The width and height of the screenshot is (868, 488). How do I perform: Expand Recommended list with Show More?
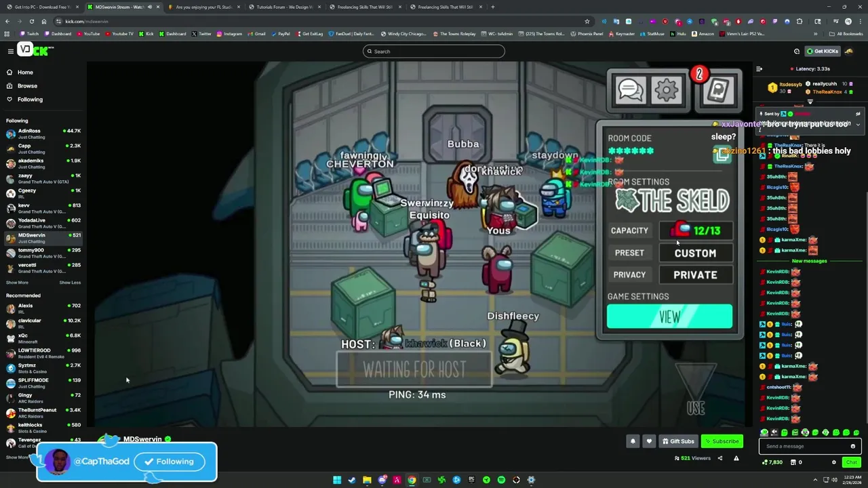click(x=18, y=457)
